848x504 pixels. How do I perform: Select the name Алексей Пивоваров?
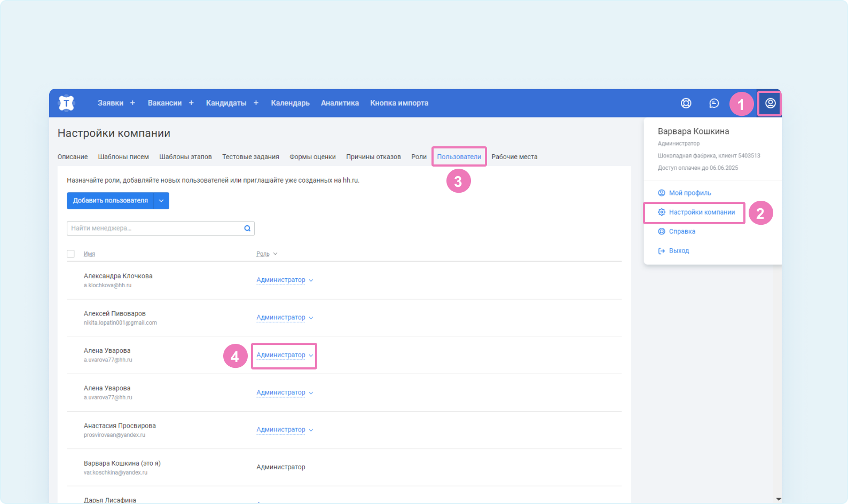115,313
